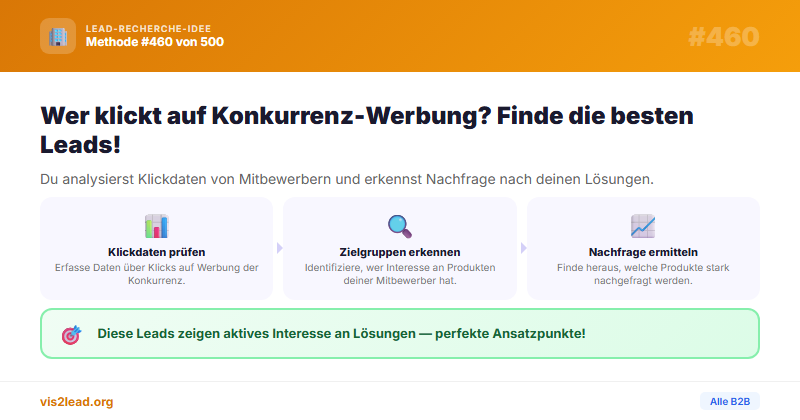800x420 pixels.
Task: Click the headline Wer klickt auf Konkurrenz-Werbung
Action: coord(367,130)
